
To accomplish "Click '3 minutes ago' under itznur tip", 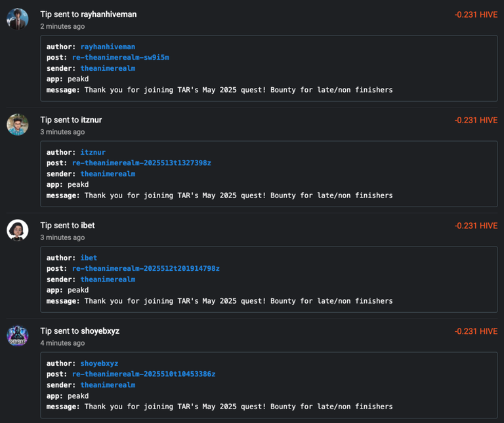I will pyautogui.click(x=63, y=132).
